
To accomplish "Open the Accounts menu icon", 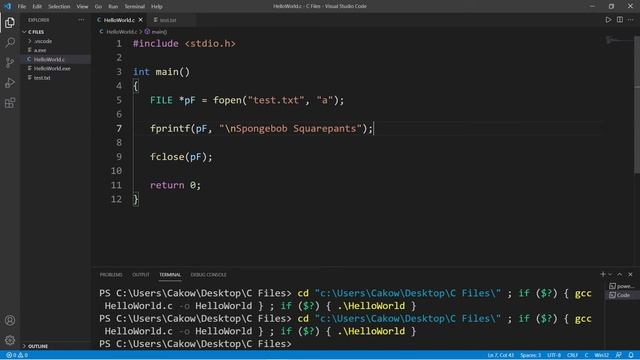I will click(10, 320).
